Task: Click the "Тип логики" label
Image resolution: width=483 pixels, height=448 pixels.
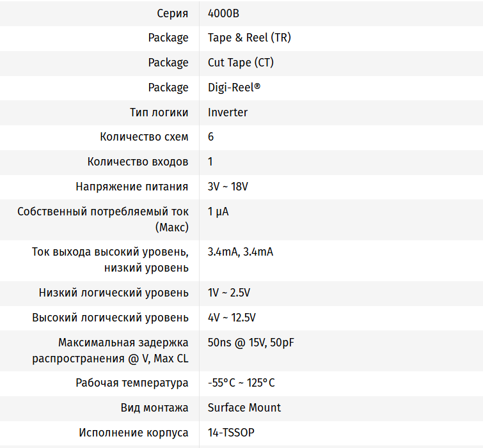Action: tap(159, 112)
